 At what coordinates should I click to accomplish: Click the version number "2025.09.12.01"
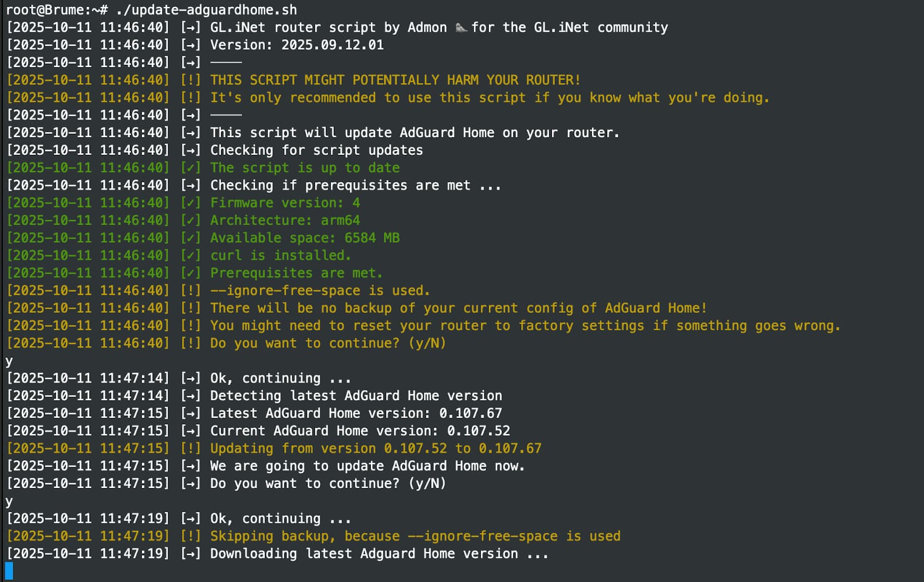[x=332, y=45]
